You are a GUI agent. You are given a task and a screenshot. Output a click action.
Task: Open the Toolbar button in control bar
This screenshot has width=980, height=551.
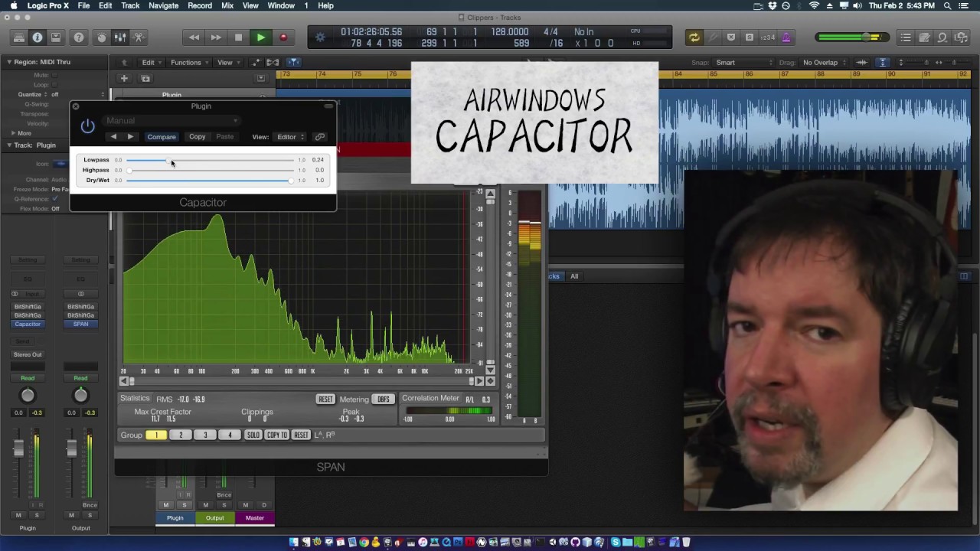click(56, 37)
